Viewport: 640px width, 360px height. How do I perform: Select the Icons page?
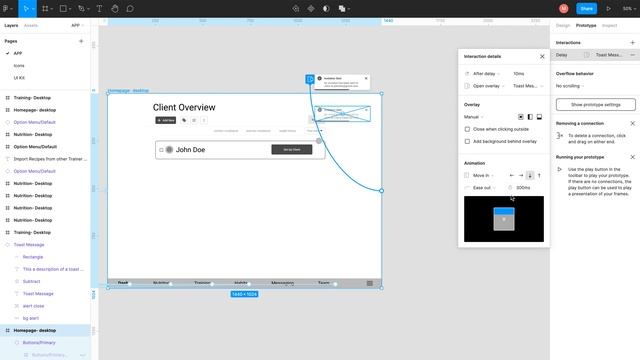(x=19, y=66)
